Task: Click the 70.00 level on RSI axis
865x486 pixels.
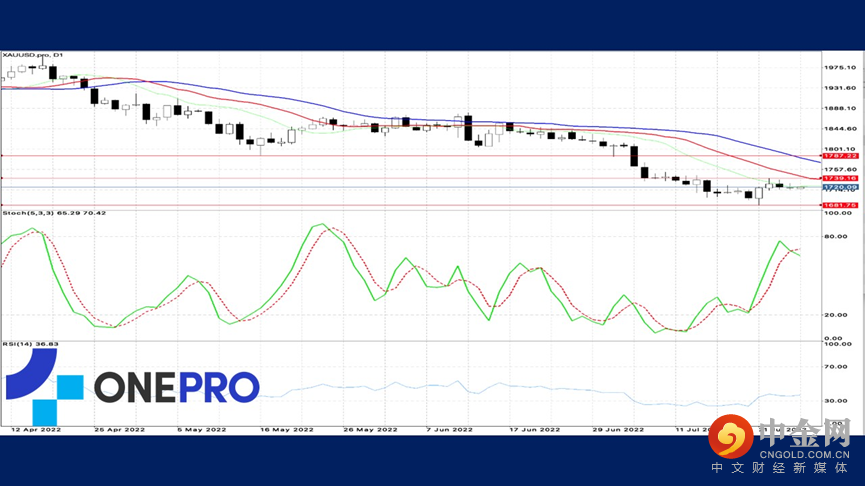Action: pyautogui.click(x=836, y=367)
